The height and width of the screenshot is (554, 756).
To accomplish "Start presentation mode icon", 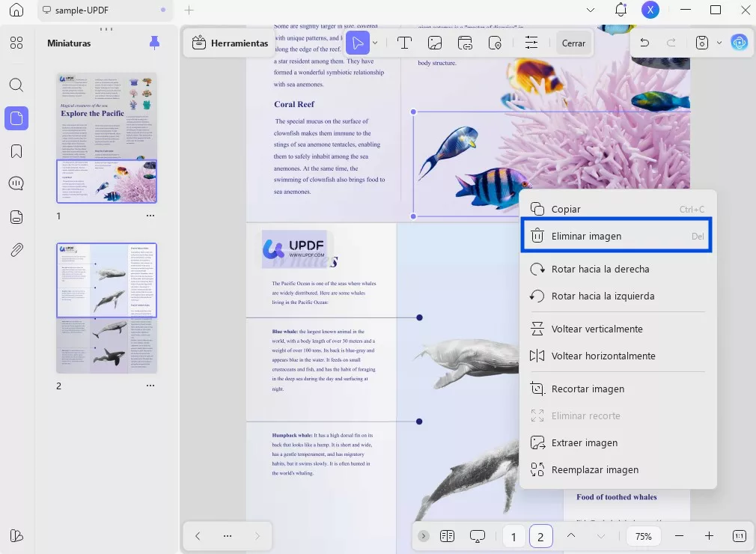I will point(478,536).
